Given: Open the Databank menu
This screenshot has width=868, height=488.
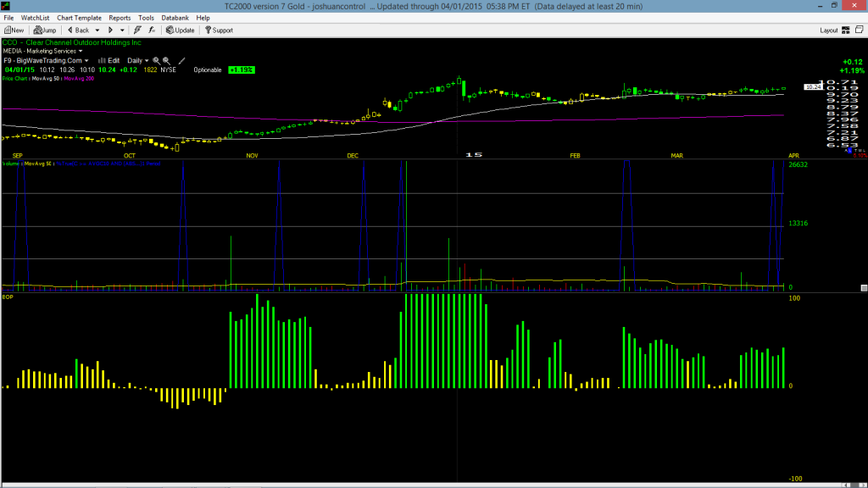Looking at the screenshot, I should point(175,18).
